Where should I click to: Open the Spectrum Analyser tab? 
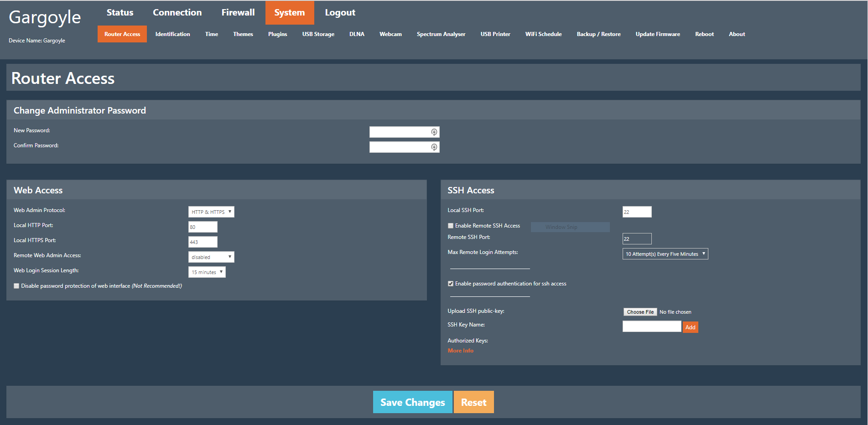(x=441, y=34)
